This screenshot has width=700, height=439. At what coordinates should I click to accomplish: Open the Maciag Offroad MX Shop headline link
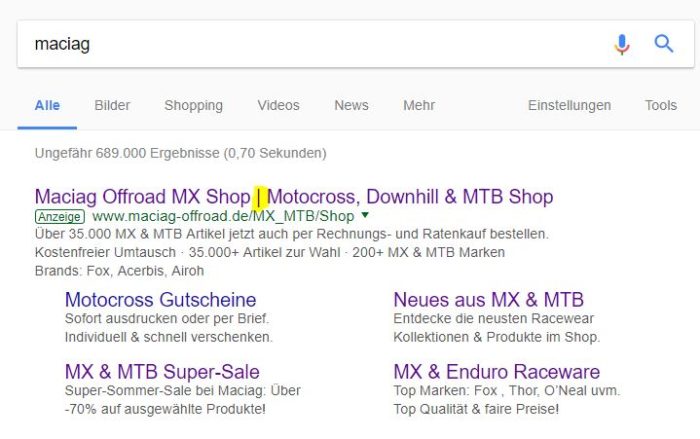tap(294, 197)
